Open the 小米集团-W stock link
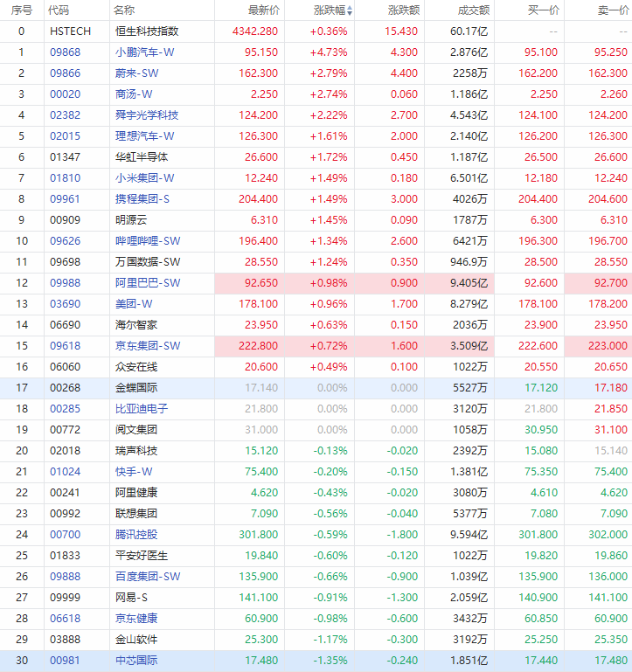The height and width of the screenshot is (672, 632). tap(145, 178)
